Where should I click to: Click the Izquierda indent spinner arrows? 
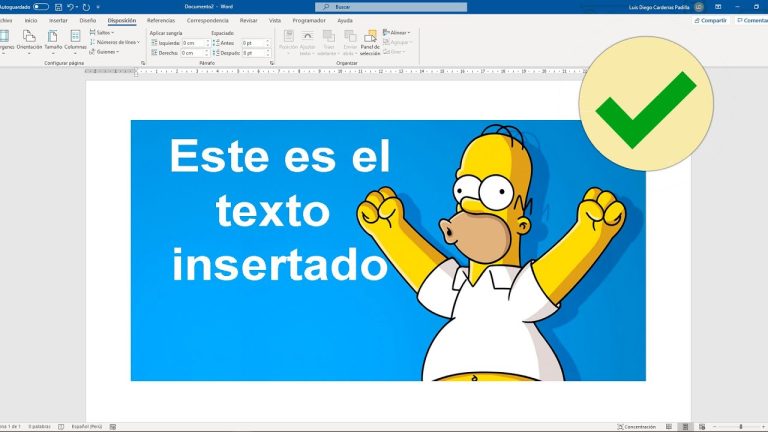tap(207, 43)
